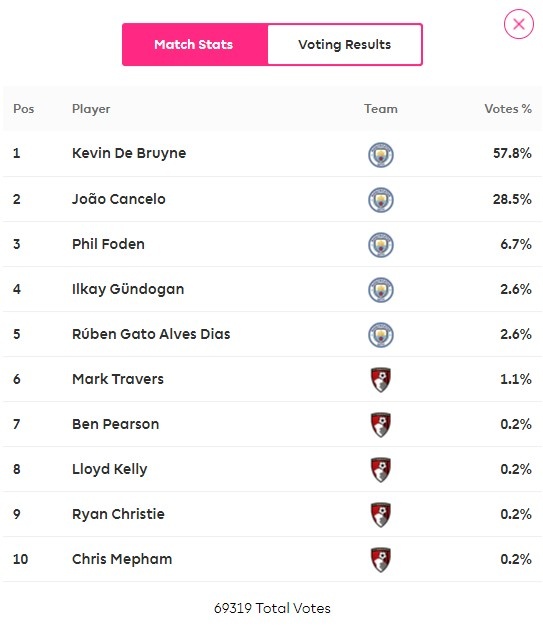Screen dimensions: 543x627
Task: Click Manchester City badge beside Kevin De Bruyne
Action: point(381,155)
